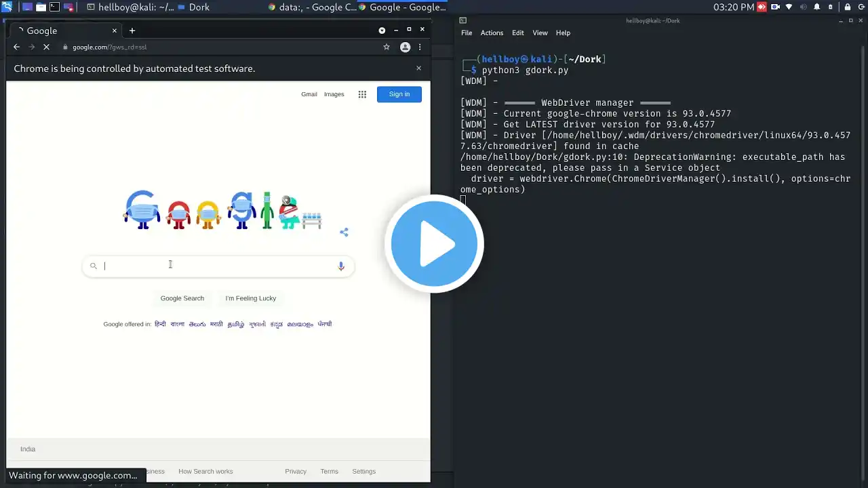Open the Images link

click(x=334, y=94)
